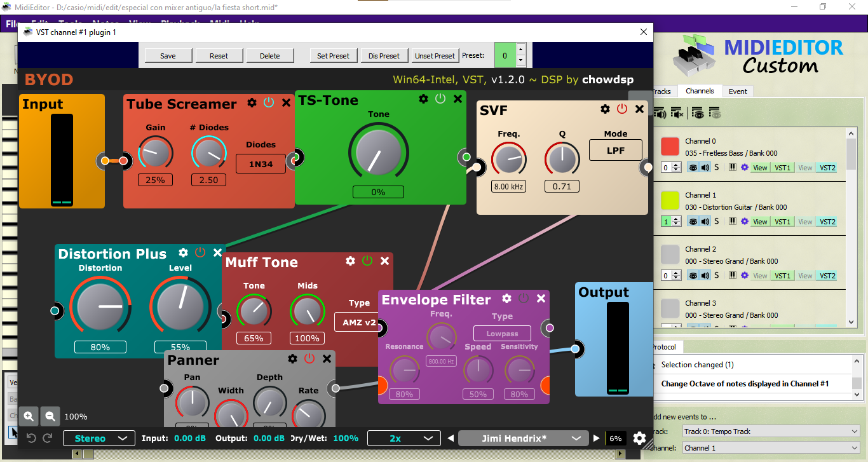The height and width of the screenshot is (462, 868).
Task: Open Channel 1 VST1 plugin
Action: tap(782, 222)
